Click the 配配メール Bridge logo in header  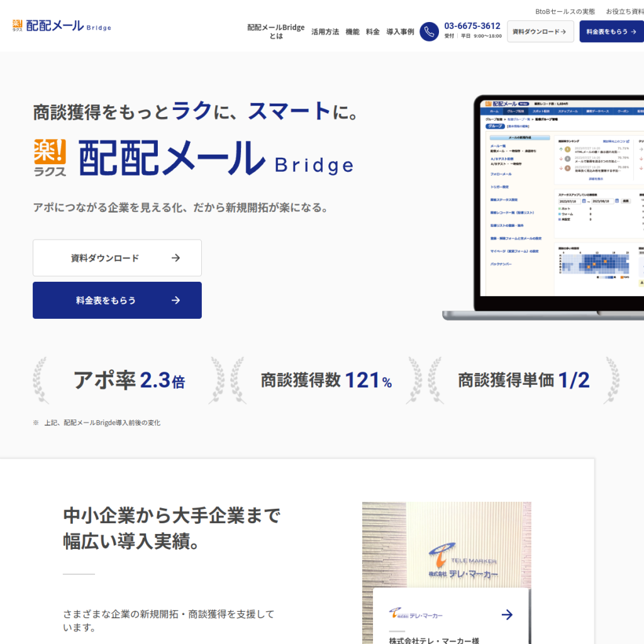click(62, 26)
